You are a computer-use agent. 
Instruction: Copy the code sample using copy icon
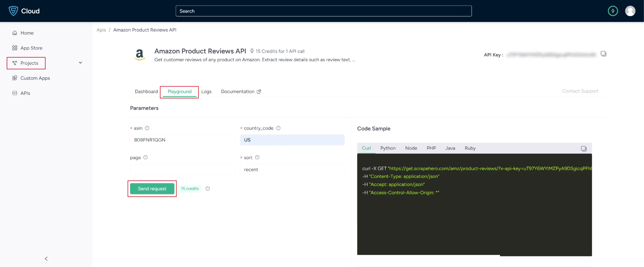584,148
